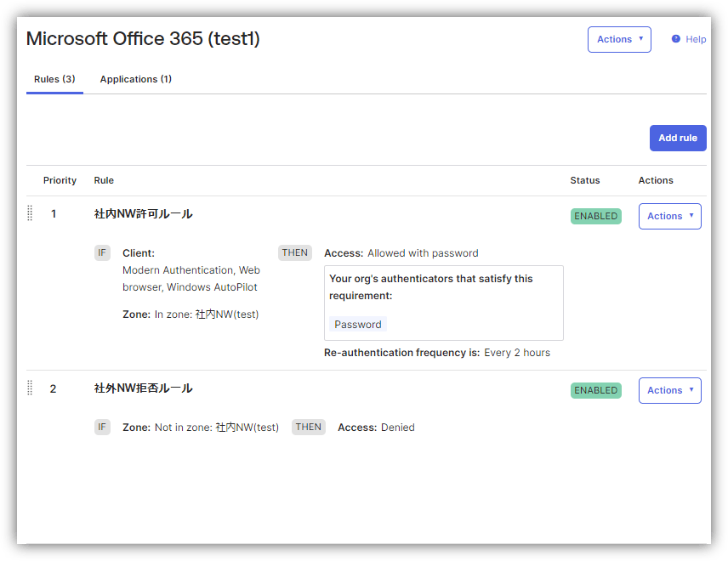Switch to the Applications (1) tab
Viewport: 728px width, 561px height.
[136, 79]
